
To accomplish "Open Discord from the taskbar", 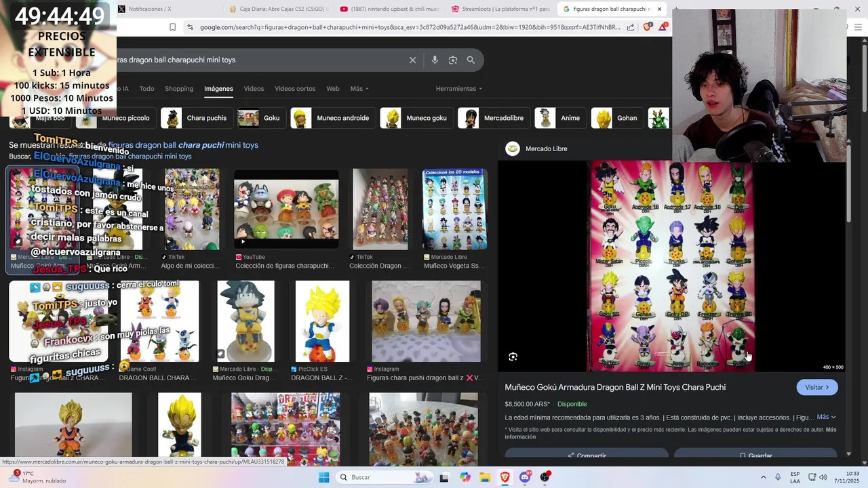I will pos(525,477).
